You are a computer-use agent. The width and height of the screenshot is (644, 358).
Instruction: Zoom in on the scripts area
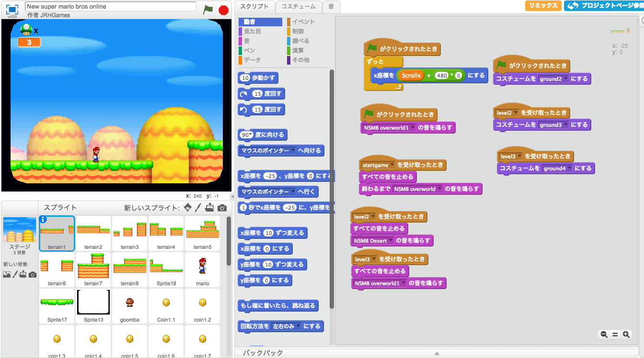(x=626, y=335)
